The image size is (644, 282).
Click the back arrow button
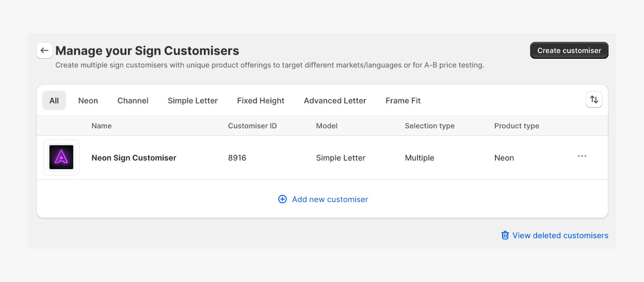tap(44, 51)
